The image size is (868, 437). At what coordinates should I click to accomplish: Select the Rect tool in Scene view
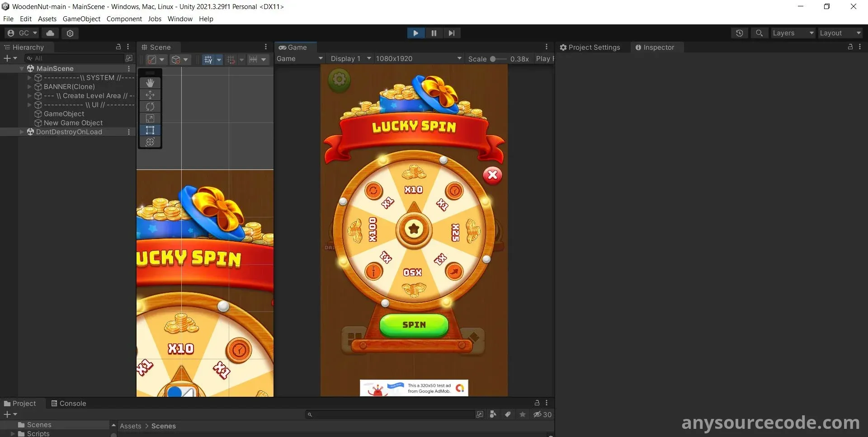coord(150,130)
